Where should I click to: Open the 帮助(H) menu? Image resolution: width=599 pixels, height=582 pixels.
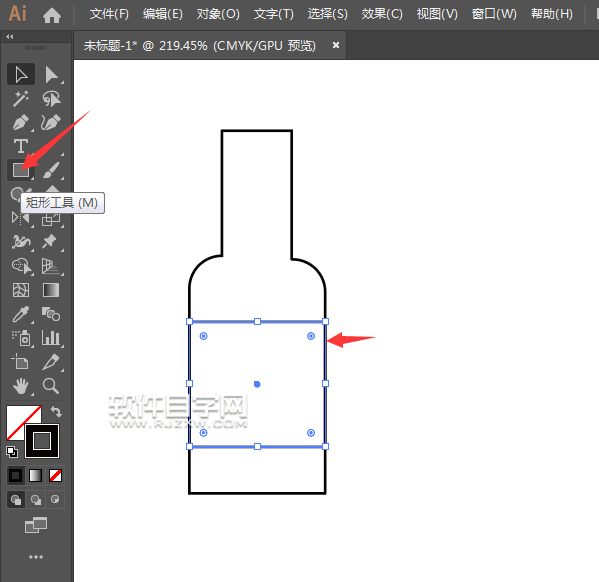coord(552,15)
